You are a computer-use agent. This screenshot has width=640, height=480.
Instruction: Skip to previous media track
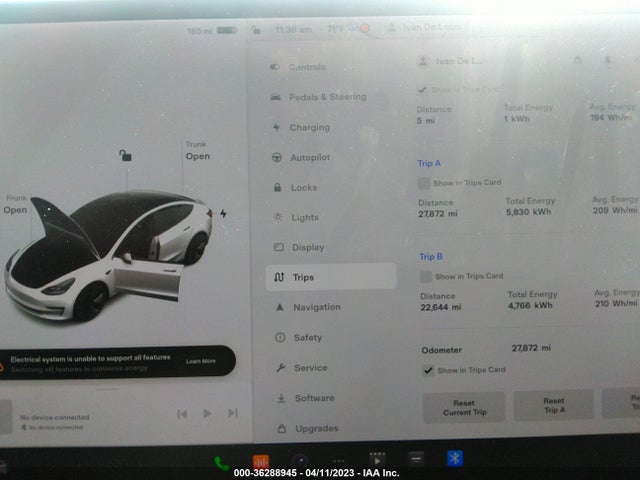182,414
